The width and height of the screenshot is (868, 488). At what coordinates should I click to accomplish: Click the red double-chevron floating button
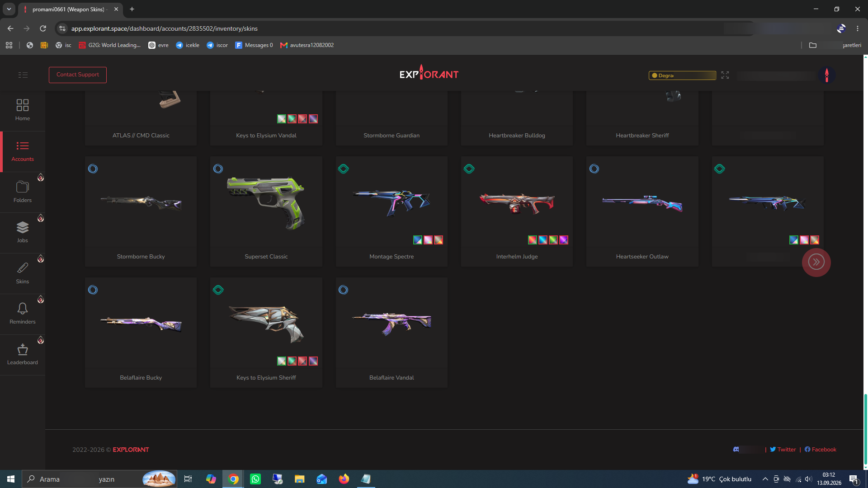(x=816, y=262)
